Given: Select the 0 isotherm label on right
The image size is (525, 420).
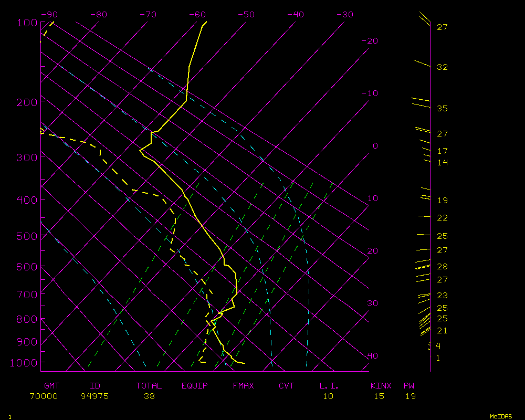Looking at the screenshot, I should (x=375, y=146).
